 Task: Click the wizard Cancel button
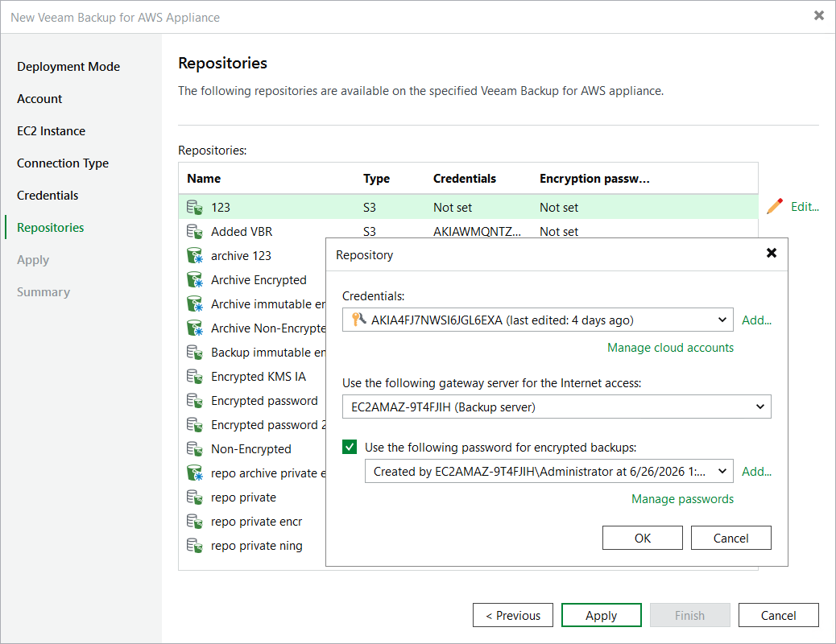pyautogui.click(x=779, y=615)
